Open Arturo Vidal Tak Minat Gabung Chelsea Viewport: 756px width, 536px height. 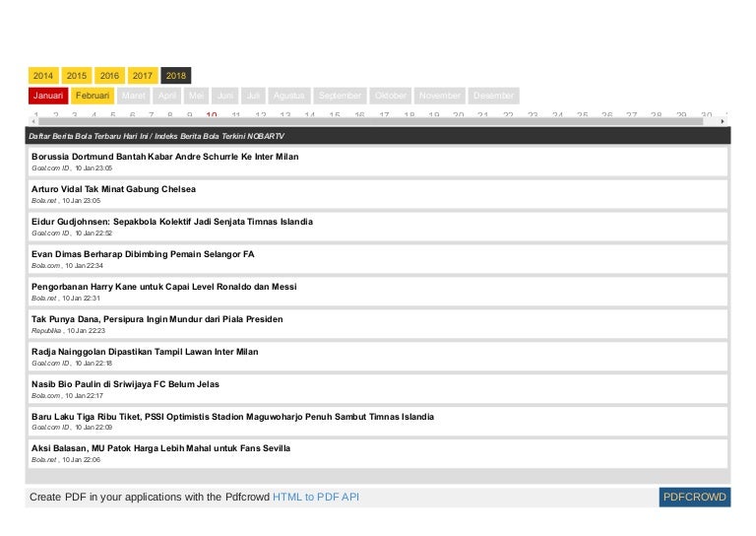(114, 189)
